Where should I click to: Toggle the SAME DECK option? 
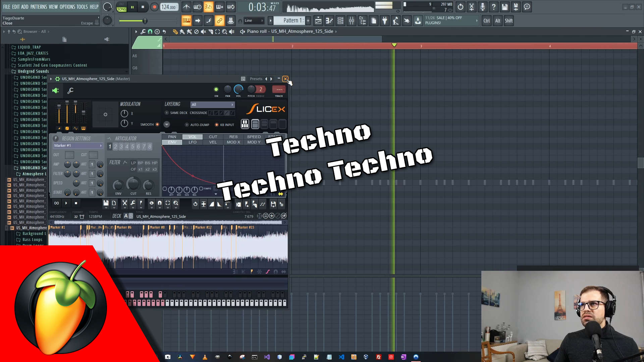click(176, 113)
